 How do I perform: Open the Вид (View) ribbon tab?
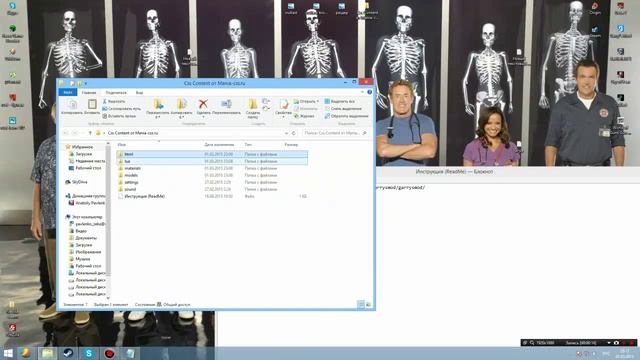tap(139, 93)
